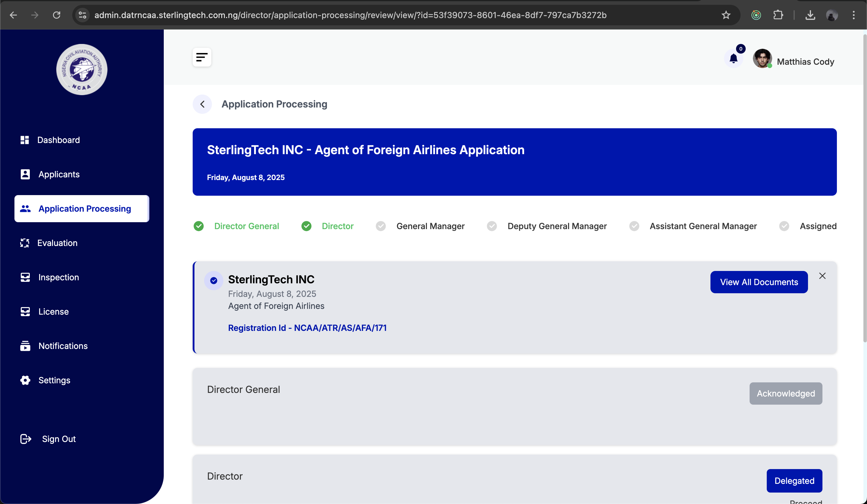
Task: Click the General Manager step checkmark
Action: coord(381,226)
